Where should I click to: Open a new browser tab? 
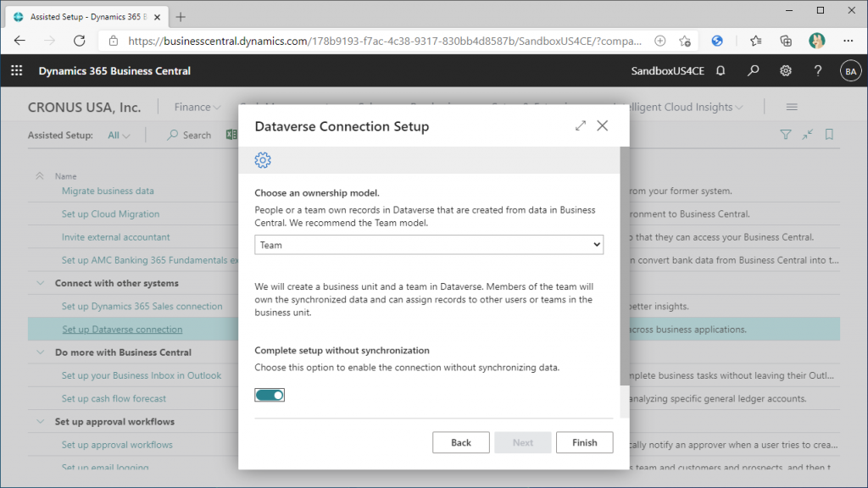[181, 17]
